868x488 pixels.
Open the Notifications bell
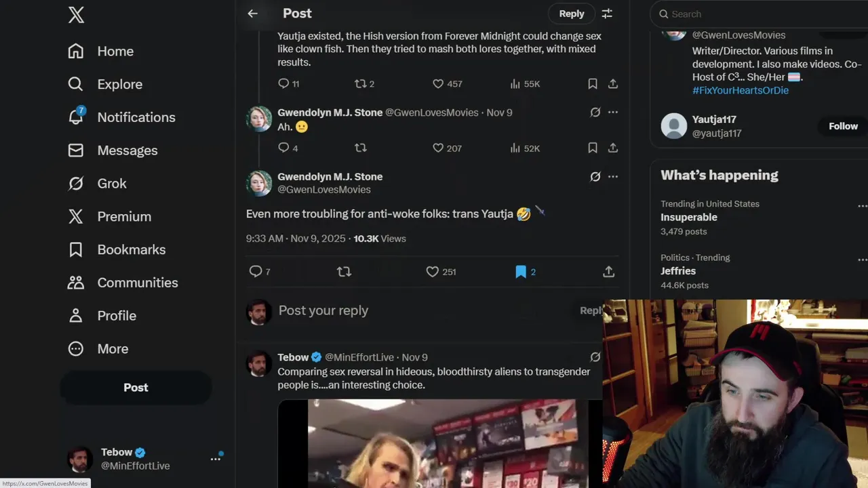coord(76,117)
